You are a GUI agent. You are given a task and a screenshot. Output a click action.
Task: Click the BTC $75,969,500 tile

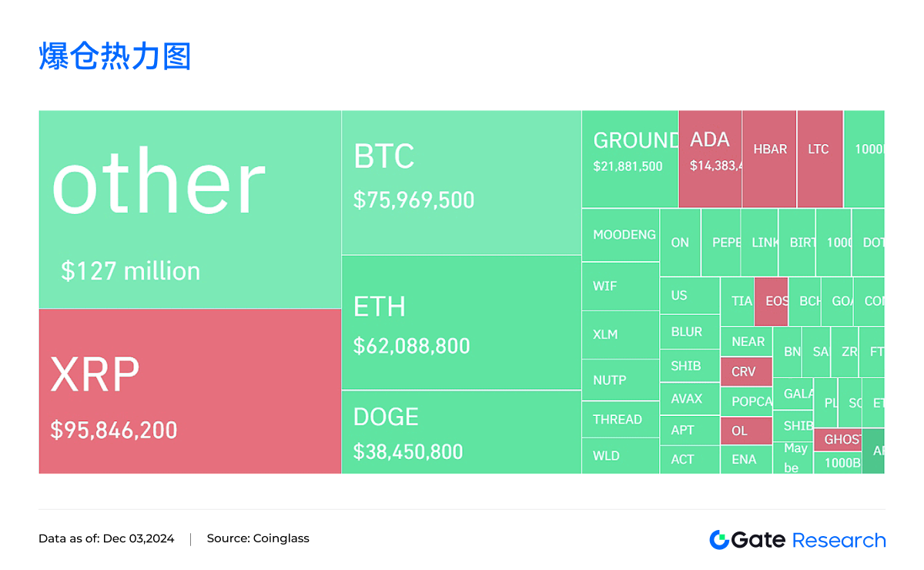coord(460,183)
